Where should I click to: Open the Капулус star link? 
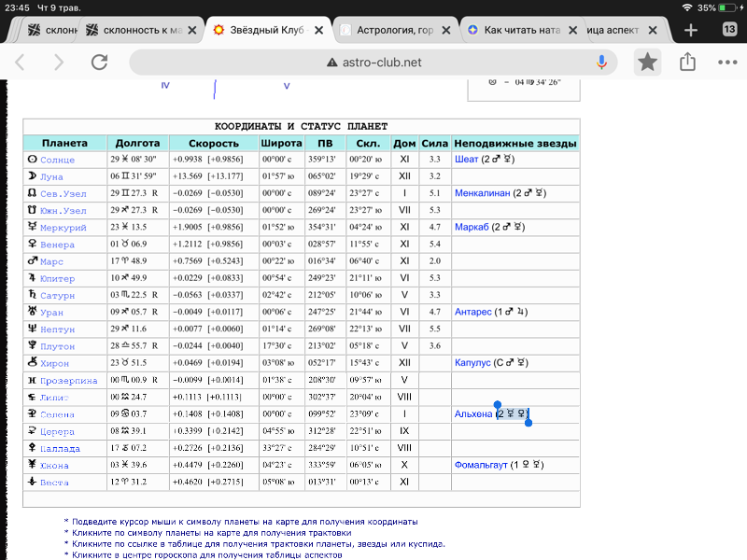click(472, 362)
